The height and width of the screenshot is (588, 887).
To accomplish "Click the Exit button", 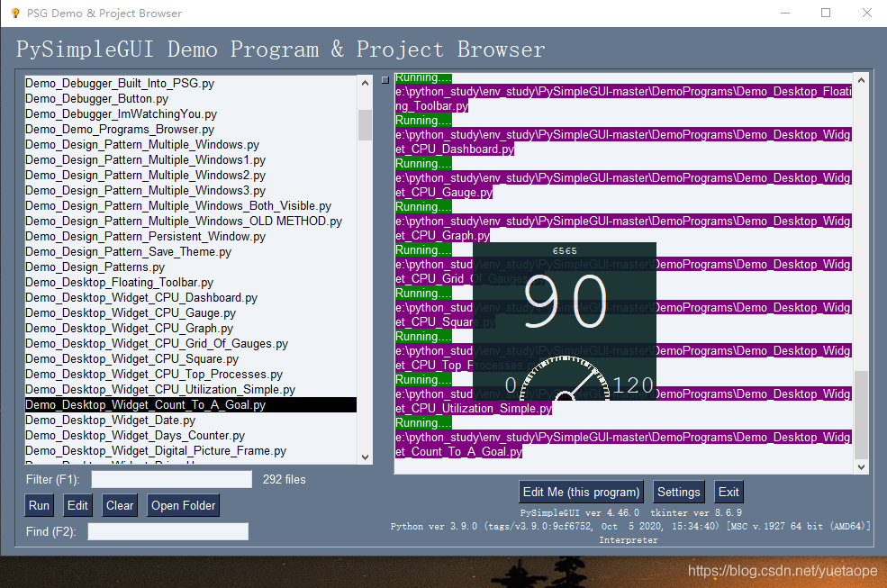I will point(729,492).
